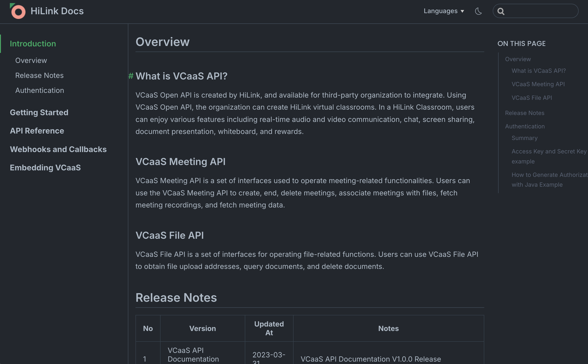Click the What is VCaaS API? heading
The width and height of the screenshot is (588, 364).
(x=181, y=76)
